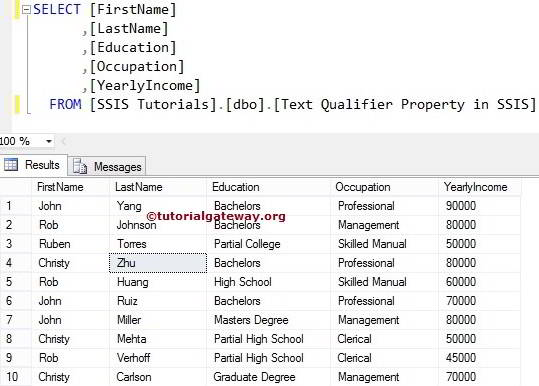Click the 60000 yearly income cell
539x386 pixels.
480,282
